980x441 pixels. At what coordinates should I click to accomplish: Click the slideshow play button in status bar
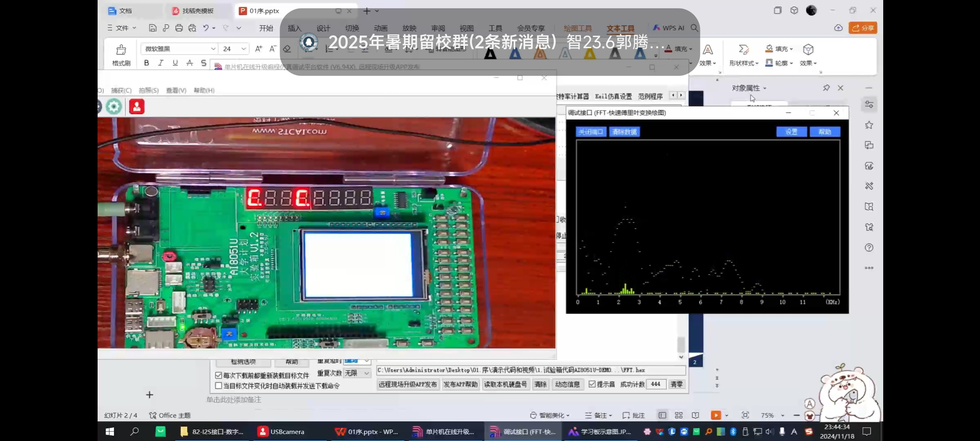tap(715, 415)
